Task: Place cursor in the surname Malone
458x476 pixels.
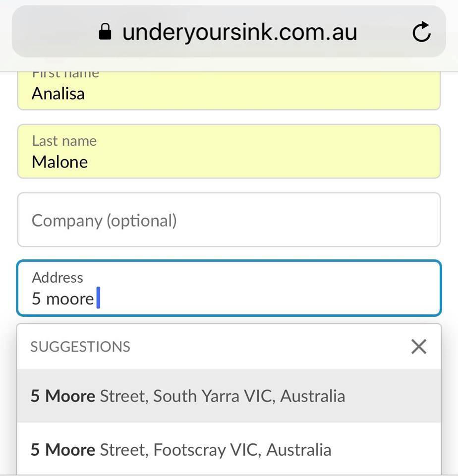Action: pyautogui.click(x=60, y=162)
